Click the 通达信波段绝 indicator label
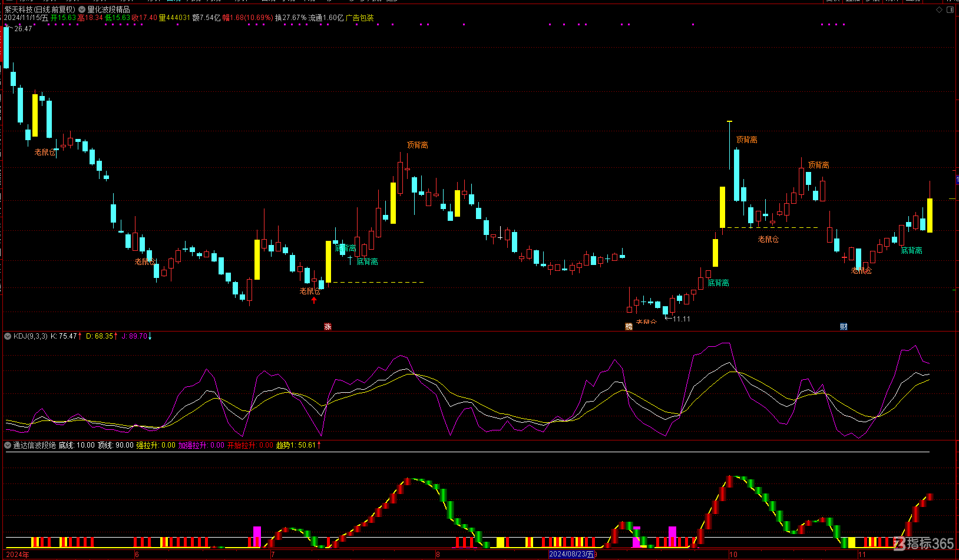 pos(34,445)
